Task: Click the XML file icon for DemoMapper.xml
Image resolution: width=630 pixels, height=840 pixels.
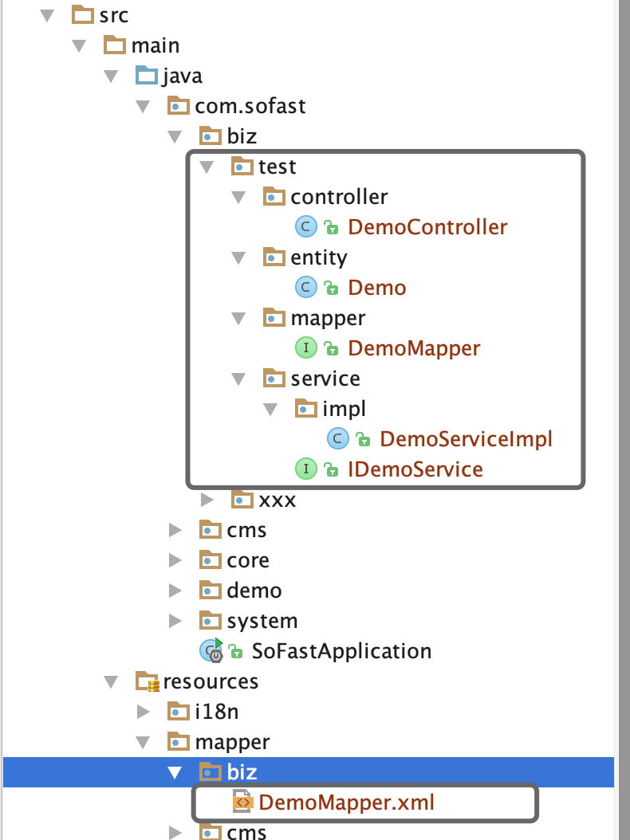Action: [x=242, y=803]
